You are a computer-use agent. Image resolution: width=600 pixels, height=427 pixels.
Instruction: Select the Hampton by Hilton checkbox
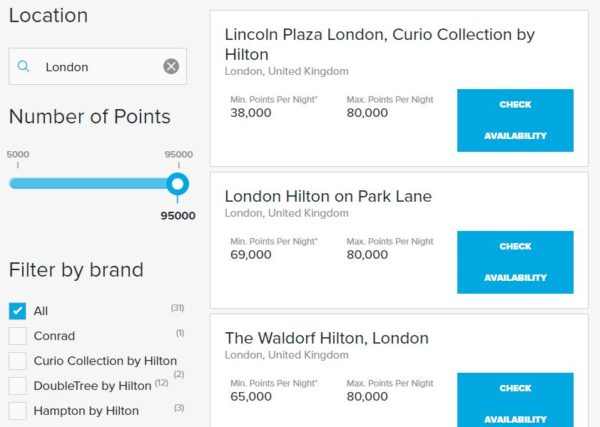click(17, 410)
